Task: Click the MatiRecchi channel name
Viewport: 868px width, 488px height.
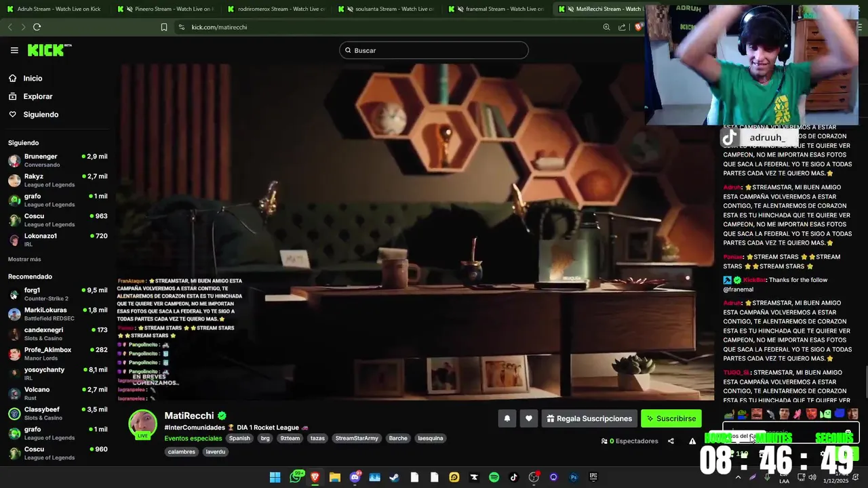Action: click(x=189, y=415)
